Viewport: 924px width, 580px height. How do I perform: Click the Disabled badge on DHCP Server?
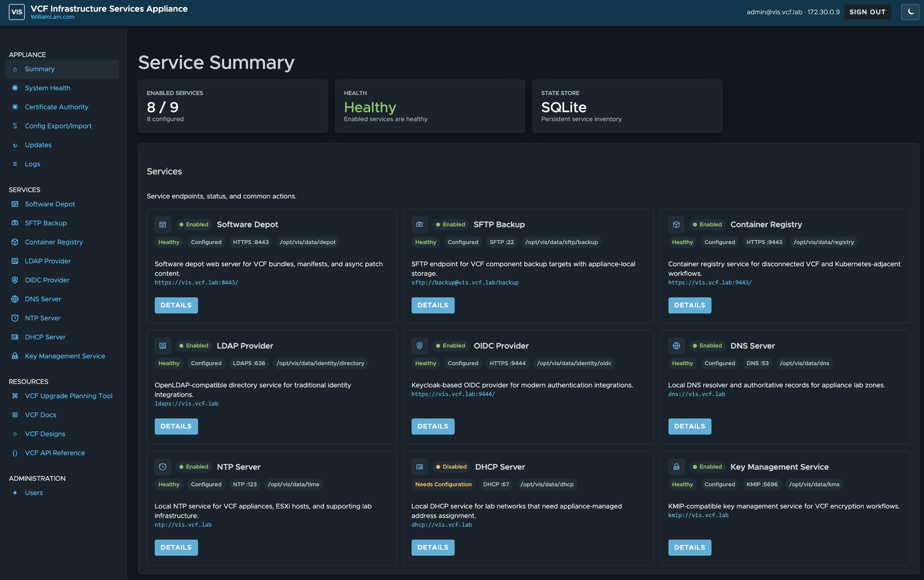(x=451, y=467)
